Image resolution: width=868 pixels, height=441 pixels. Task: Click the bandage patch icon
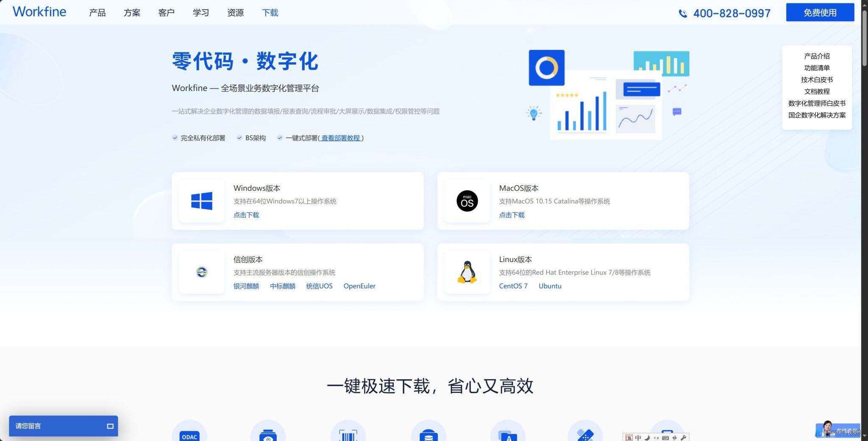[585, 432]
